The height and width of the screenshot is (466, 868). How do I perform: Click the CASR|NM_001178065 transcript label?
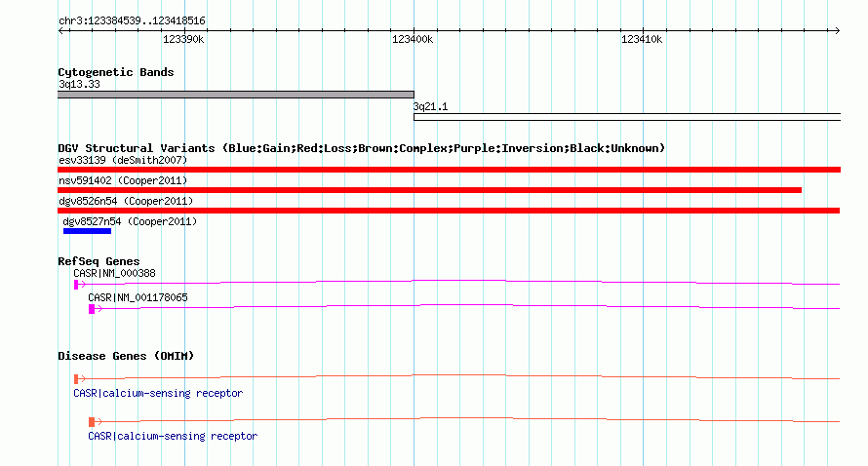click(138, 297)
